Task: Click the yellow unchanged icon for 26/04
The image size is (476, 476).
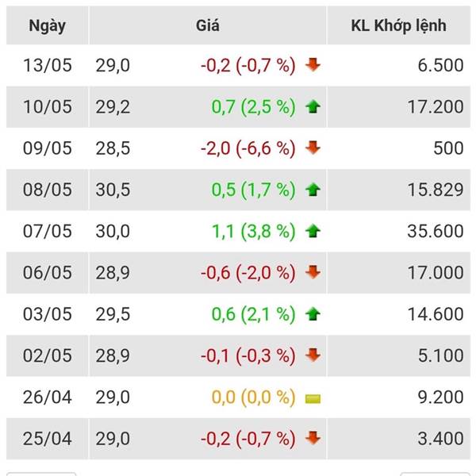Action: (313, 397)
